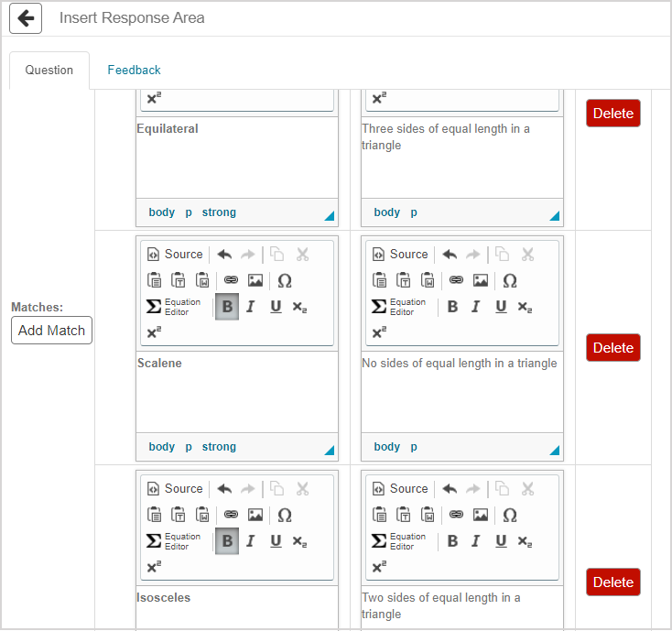
Task: Click superscript icon in Isosceles term editor
Action: (x=154, y=567)
